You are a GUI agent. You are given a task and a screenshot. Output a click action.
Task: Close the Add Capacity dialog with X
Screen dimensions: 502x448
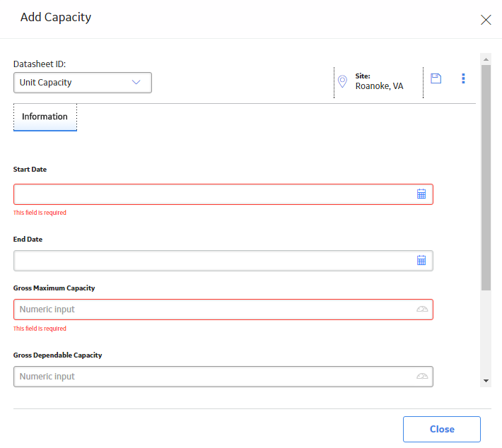coord(486,20)
